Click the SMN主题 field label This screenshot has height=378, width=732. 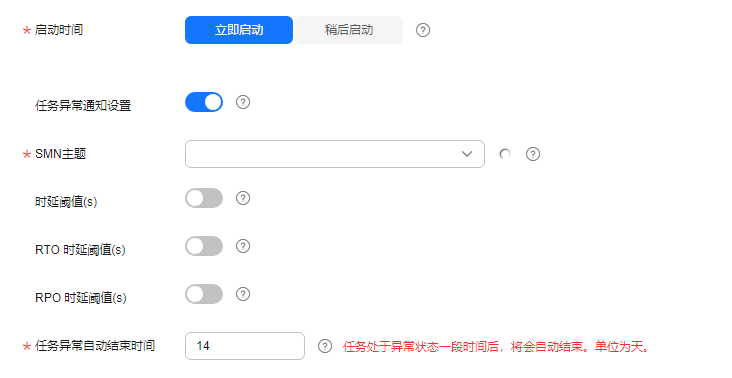pyautogui.click(x=60, y=154)
